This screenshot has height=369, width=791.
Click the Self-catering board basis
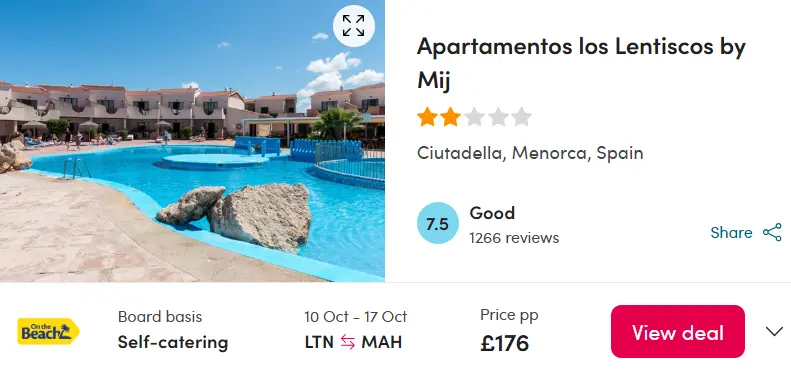coord(173,342)
